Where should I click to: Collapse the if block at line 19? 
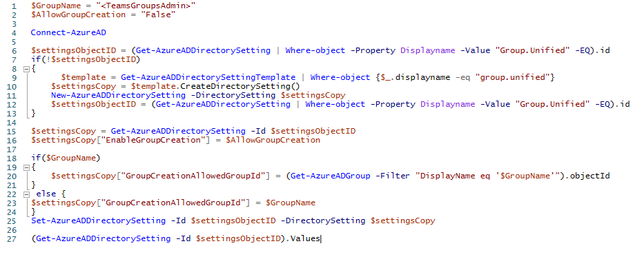coord(26,167)
